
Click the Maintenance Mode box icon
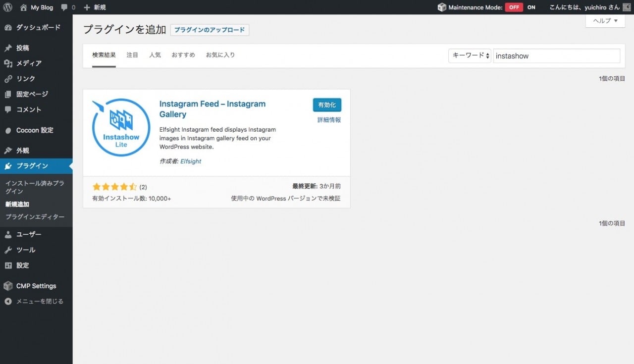click(x=442, y=7)
